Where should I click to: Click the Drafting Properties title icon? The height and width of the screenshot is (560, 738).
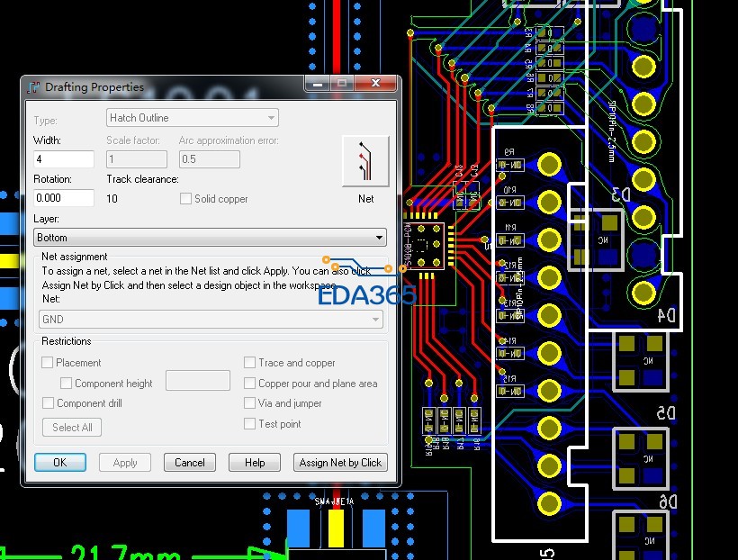click(33, 87)
